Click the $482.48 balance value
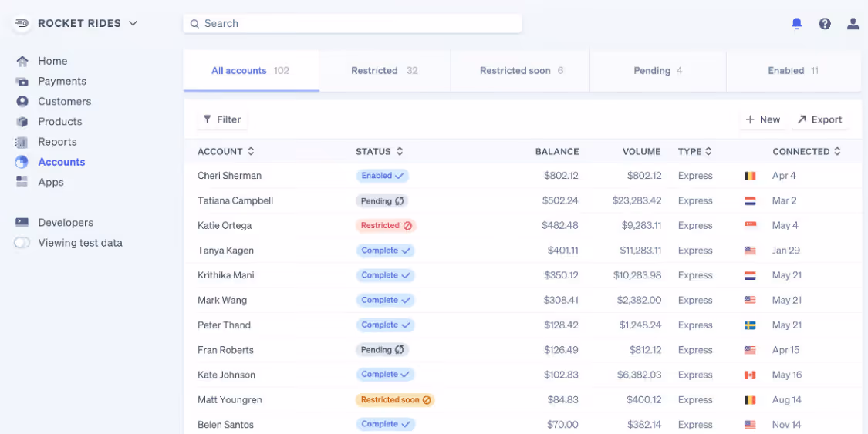868x434 pixels. pos(560,226)
